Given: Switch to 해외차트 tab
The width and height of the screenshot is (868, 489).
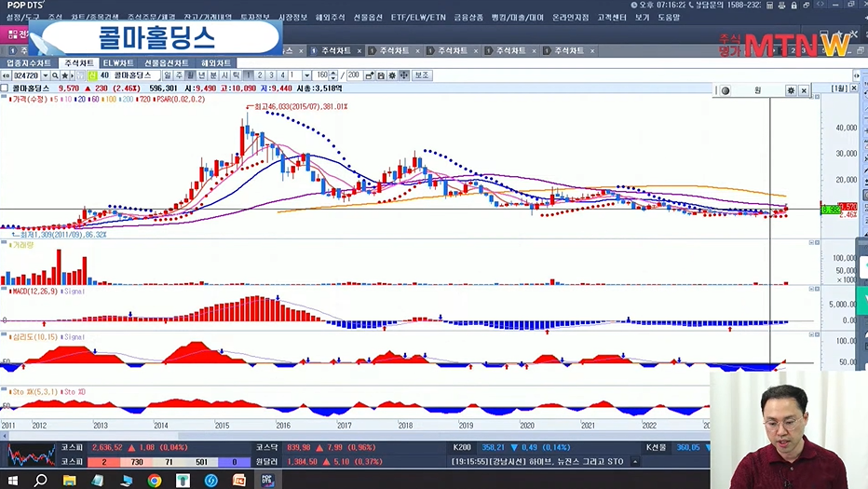Looking at the screenshot, I should tap(216, 63).
